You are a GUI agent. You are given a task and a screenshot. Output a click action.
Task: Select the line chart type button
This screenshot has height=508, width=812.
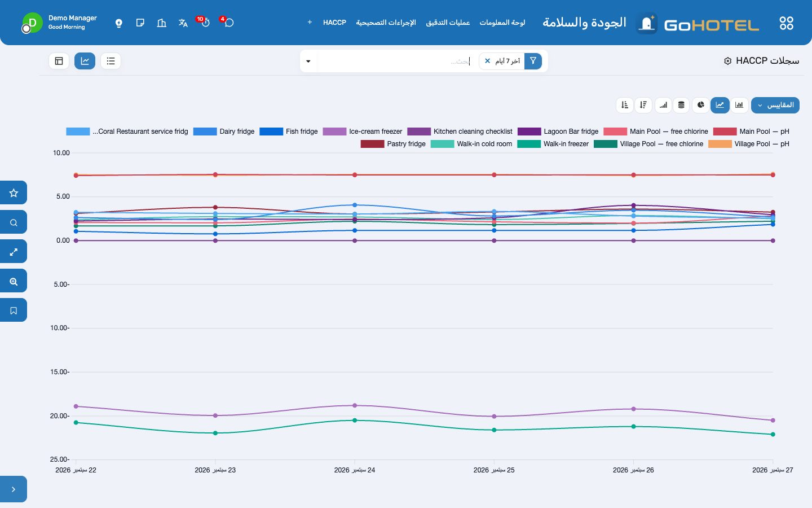(720, 105)
